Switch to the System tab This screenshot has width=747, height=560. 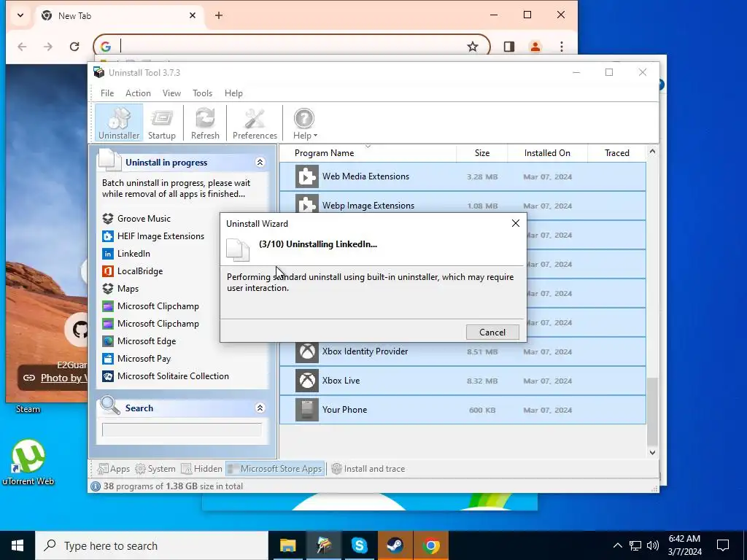(x=155, y=469)
